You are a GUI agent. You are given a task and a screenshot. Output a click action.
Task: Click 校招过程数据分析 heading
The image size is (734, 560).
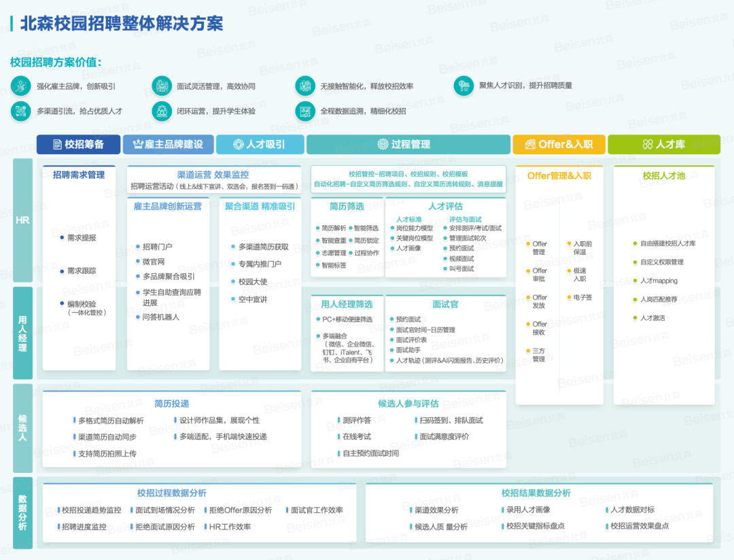click(172, 493)
